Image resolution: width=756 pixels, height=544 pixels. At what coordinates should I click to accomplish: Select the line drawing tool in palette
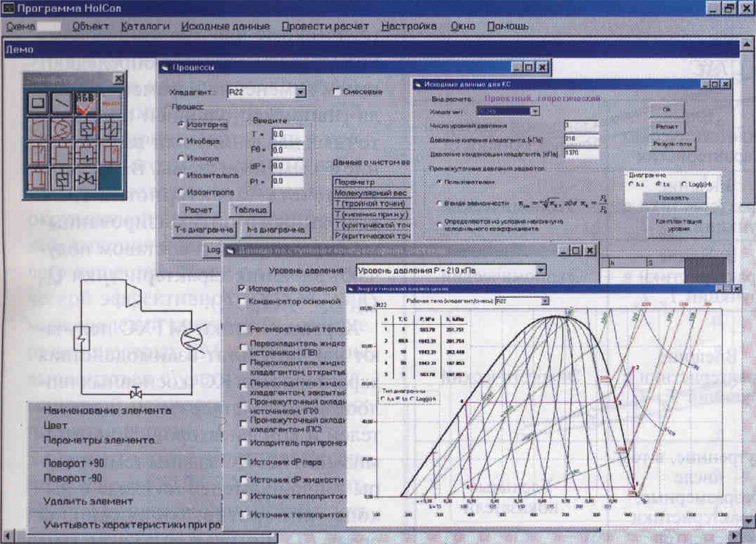point(62,103)
